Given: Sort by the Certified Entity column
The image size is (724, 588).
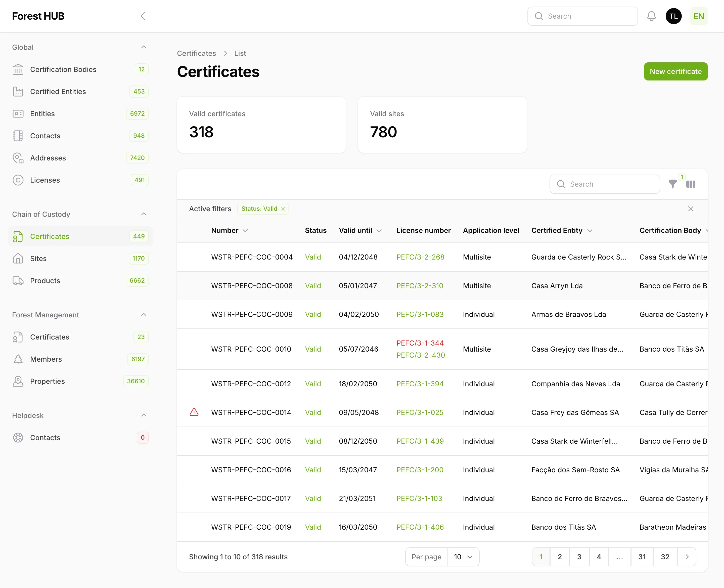Looking at the screenshot, I should pyautogui.click(x=562, y=230).
